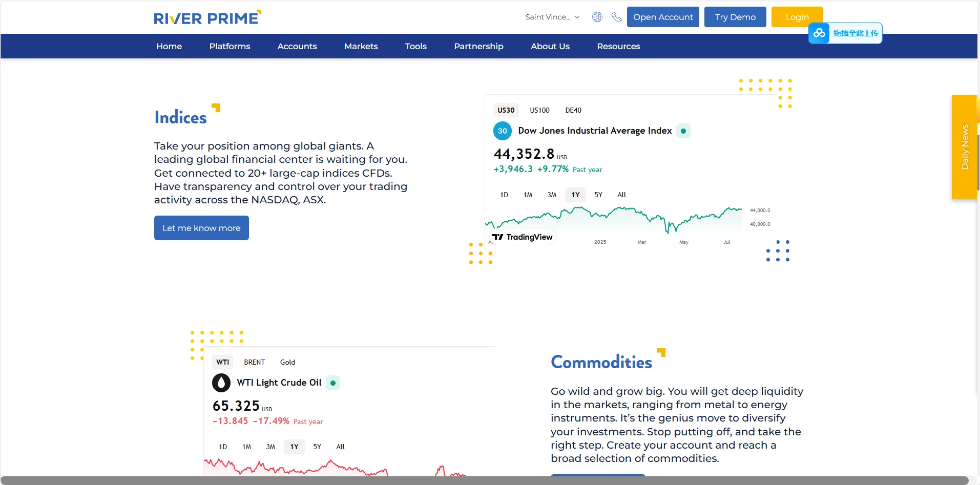Set indices chart range to 1M

528,195
